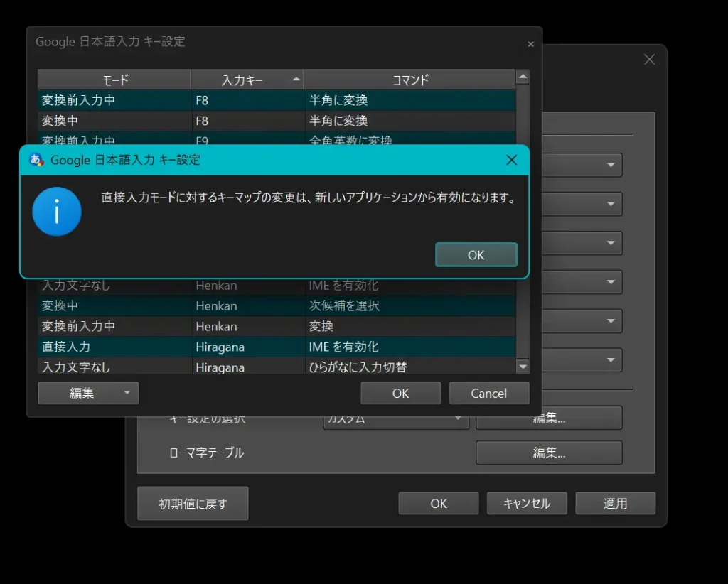This screenshot has width=728, height=584.
Task: Open the second dropdown in the background window
Action: (583, 204)
